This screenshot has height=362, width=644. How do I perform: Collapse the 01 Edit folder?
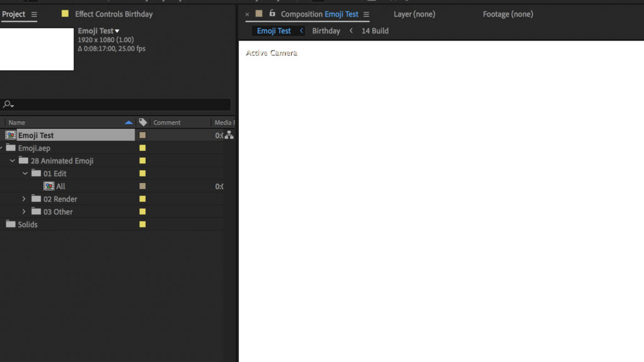[x=25, y=173]
